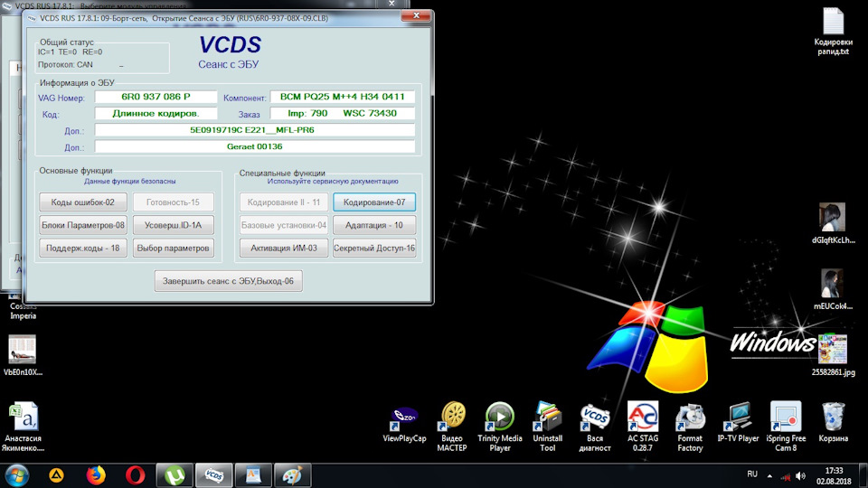Image resolution: width=868 pixels, height=488 pixels.
Task: Click the Компонент field BCM PQ25
Action: [342, 97]
